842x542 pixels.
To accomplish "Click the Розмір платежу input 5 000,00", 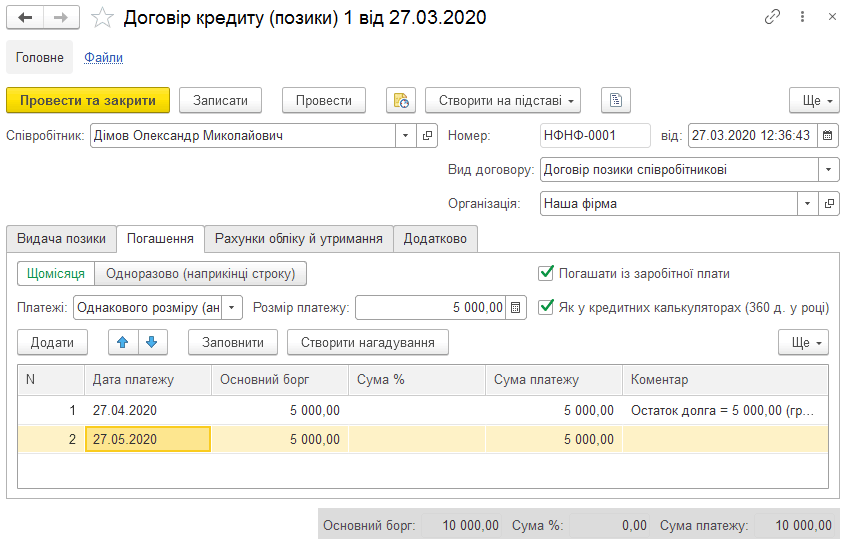I will point(430,308).
